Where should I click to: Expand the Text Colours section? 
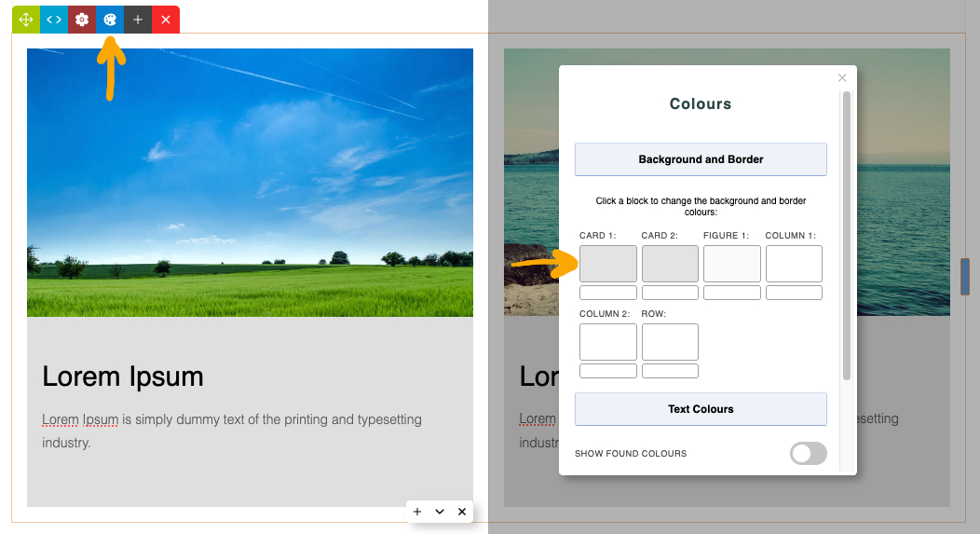[701, 409]
